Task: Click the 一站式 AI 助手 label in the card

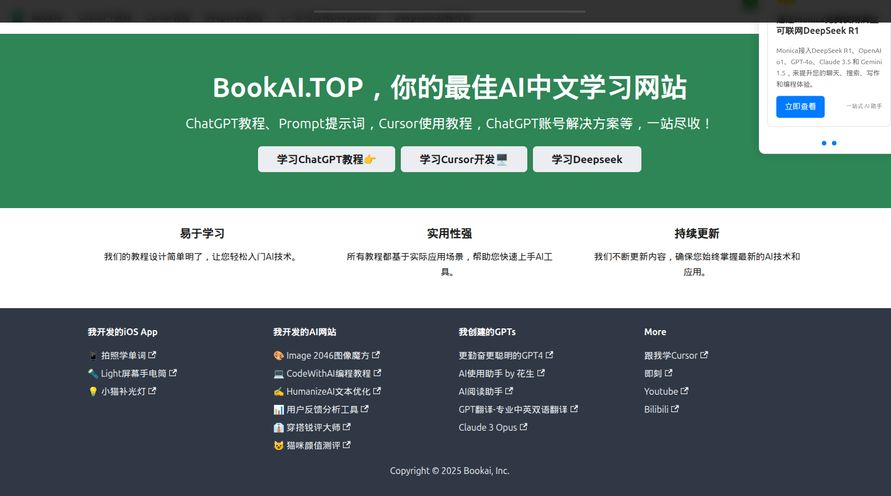Action: click(864, 106)
